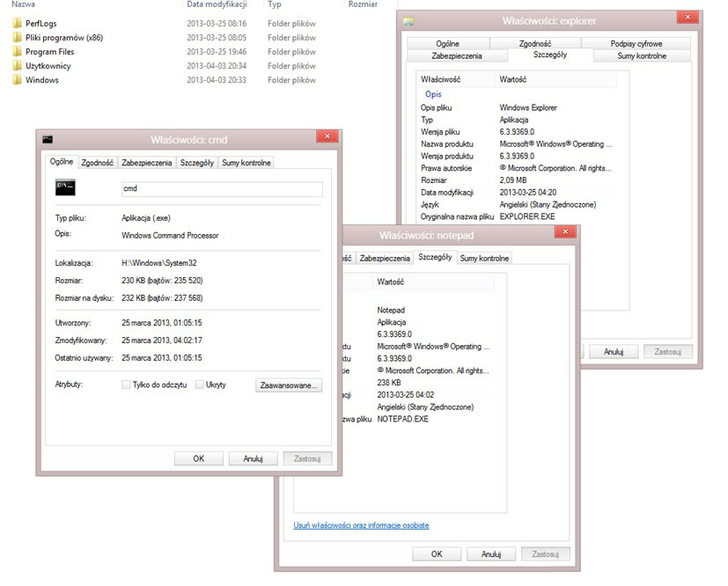Select the PerfLogs folder icon
Image resolution: width=728 pixels, height=586 pixels.
(x=18, y=23)
